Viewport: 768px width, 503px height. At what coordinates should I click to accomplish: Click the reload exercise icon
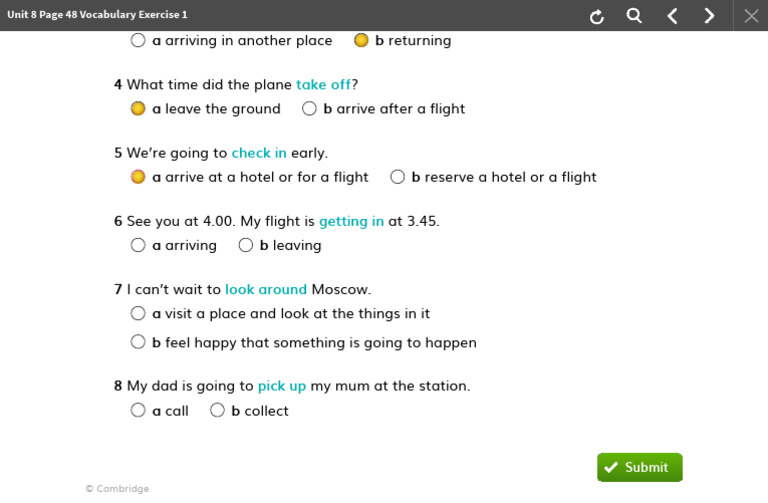[x=597, y=16]
